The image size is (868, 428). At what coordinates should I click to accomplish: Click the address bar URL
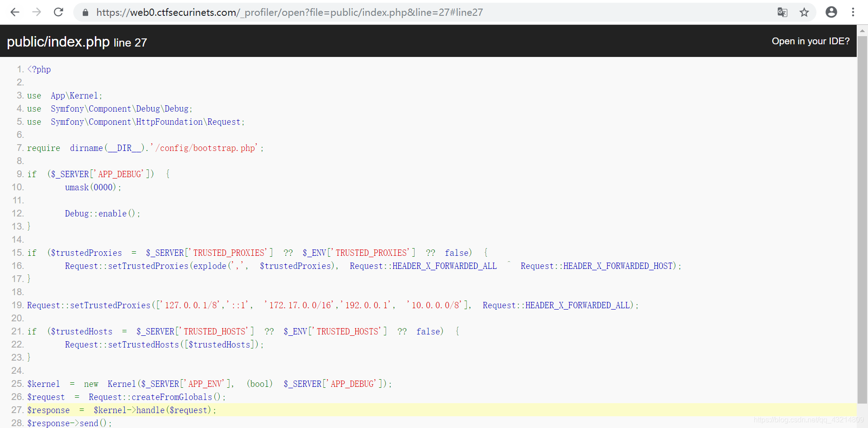point(289,12)
